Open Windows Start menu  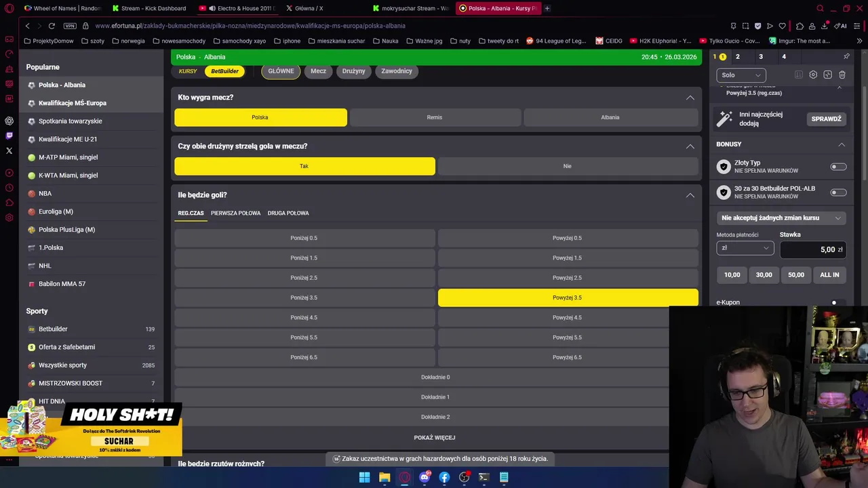(364, 477)
